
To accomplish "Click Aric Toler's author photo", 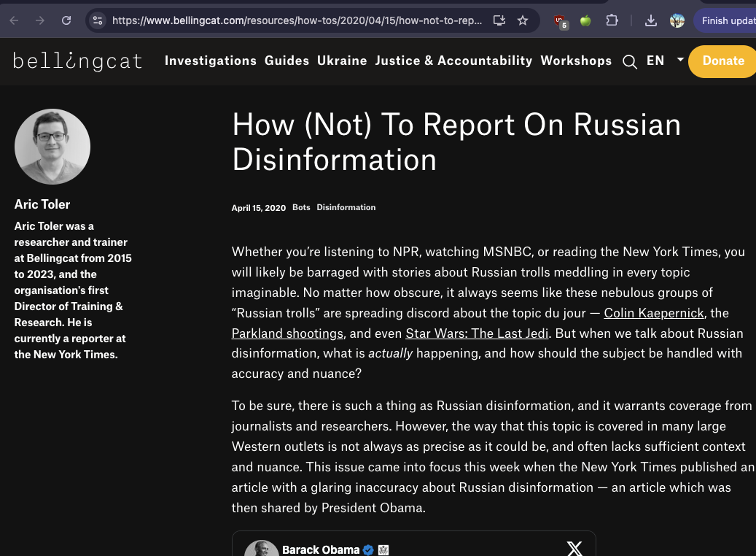I will pyautogui.click(x=52, y=147).
